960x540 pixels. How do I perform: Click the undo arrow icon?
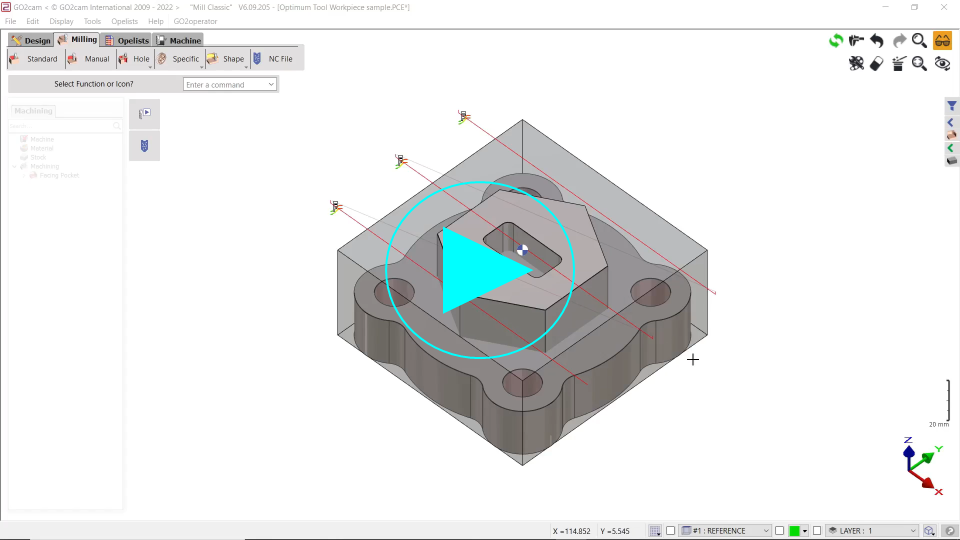point(877,41)
